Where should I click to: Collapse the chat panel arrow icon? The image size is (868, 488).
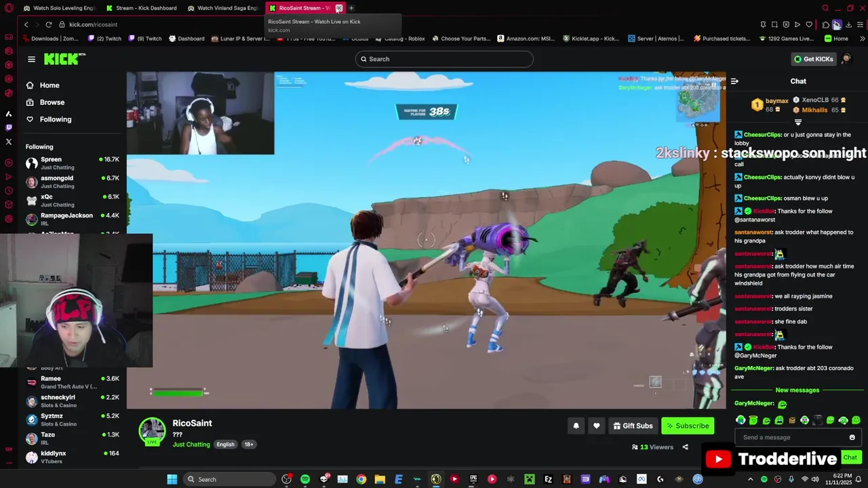pyautogui.click(x=734, y=81)
